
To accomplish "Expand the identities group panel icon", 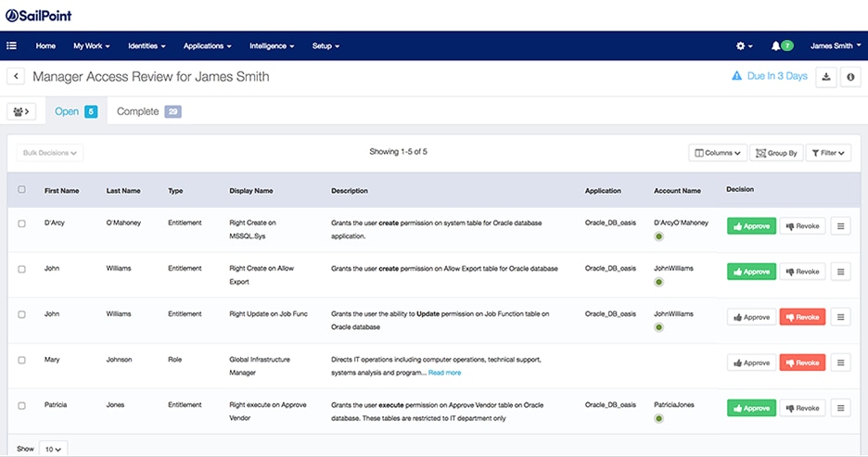I will pos(21,112).
